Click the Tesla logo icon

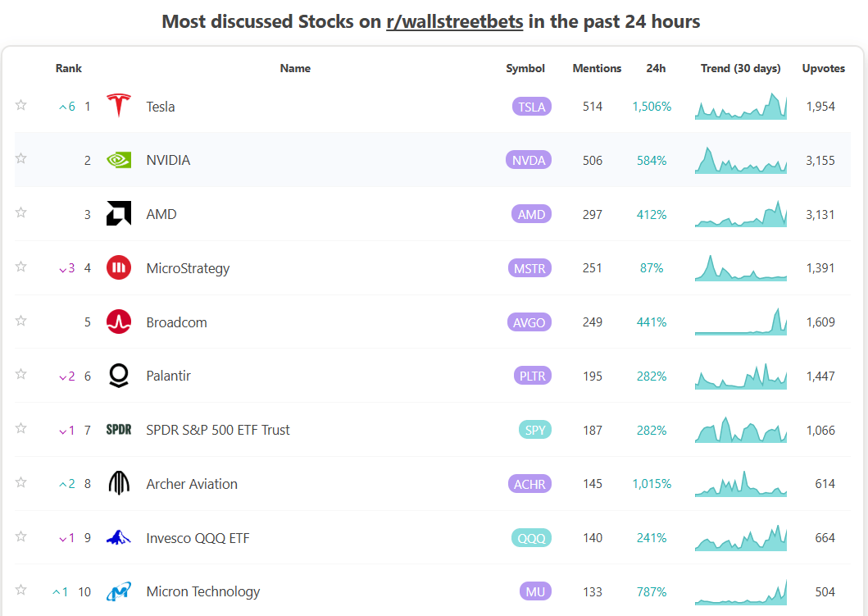tap(119, 106)
